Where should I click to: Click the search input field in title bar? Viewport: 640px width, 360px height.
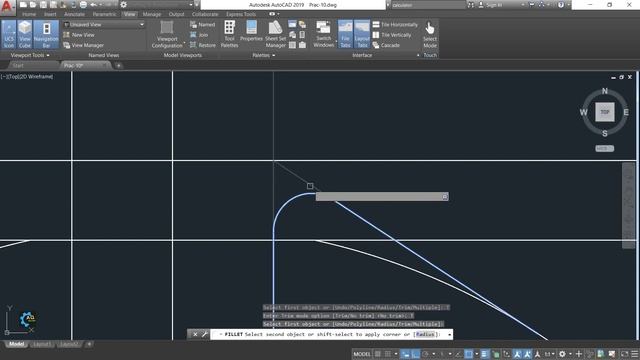tap(428, 5)
